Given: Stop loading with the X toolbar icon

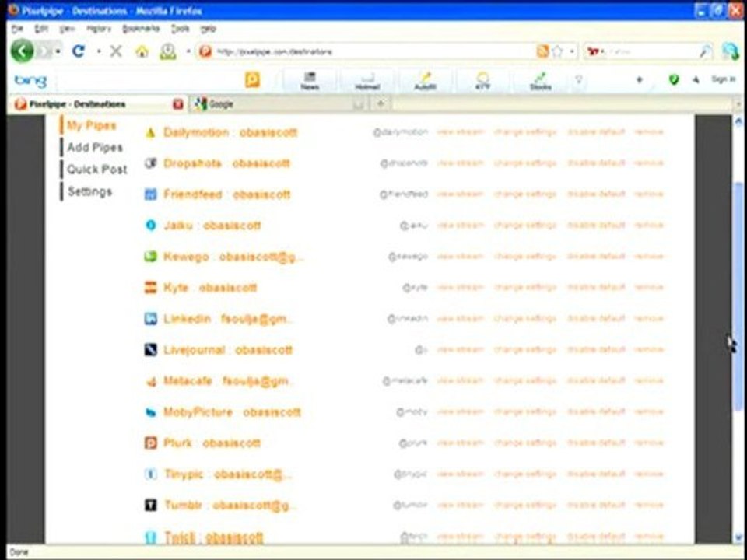Looking at the screenshot, I should pyautogui.click(x=116, y=51).
